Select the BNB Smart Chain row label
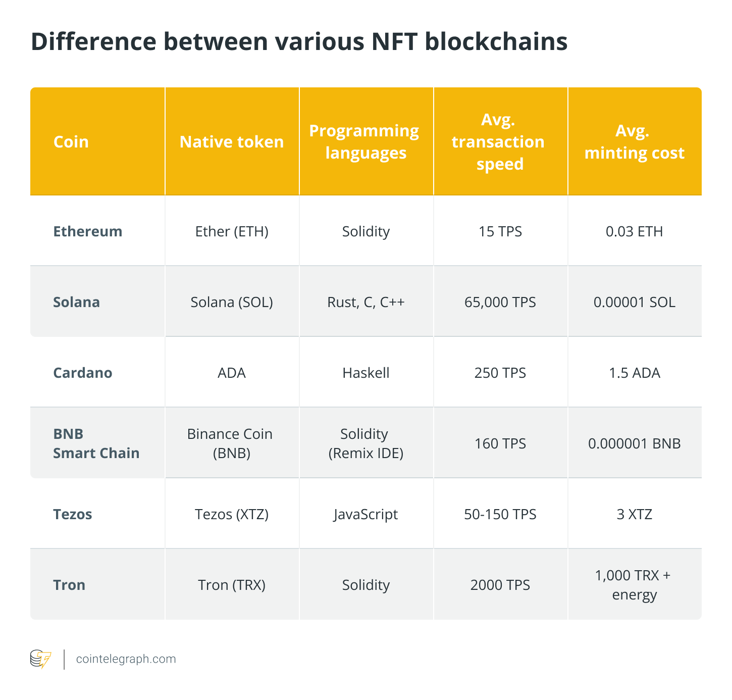Viewport: 732px width, 700px height. point(96,443)
